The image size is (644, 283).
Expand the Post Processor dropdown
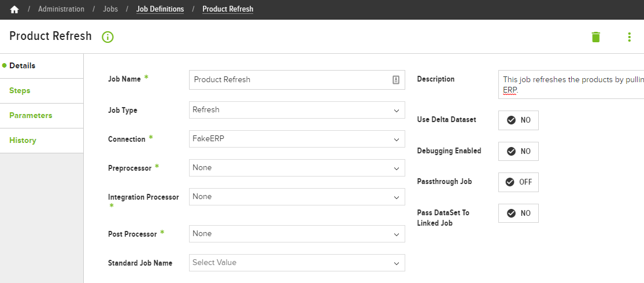pos(297,234)
